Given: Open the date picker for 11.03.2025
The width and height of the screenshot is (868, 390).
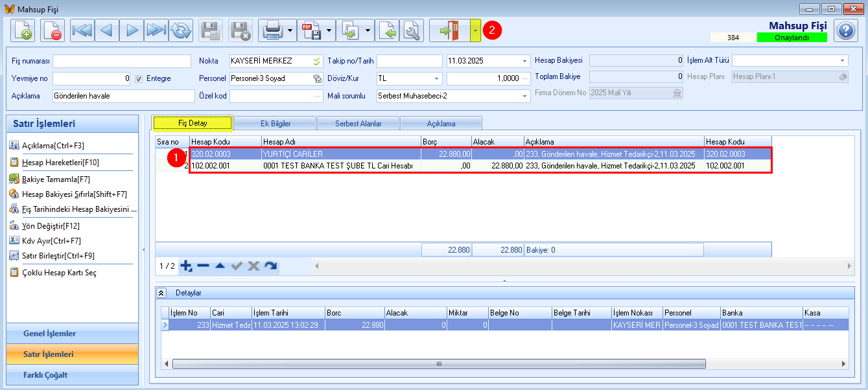Looking at the screenshot, I should pyautogui.click(x=524, y=61).
